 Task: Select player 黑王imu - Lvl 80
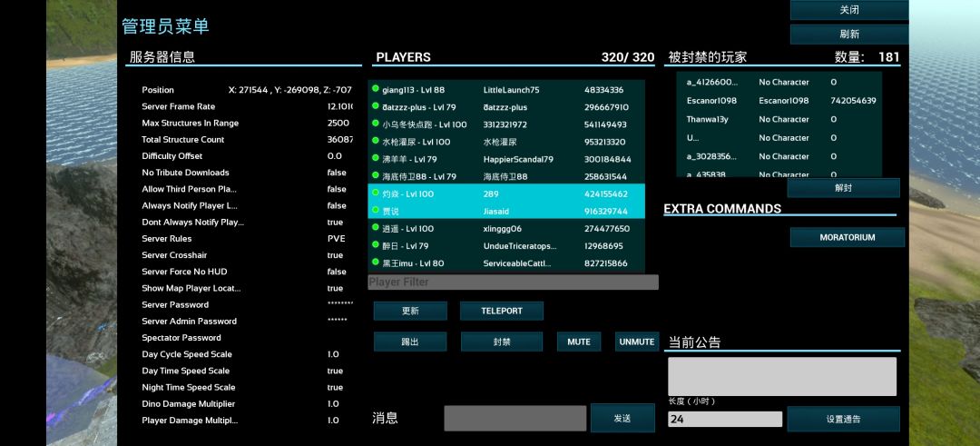click(506, 263)
